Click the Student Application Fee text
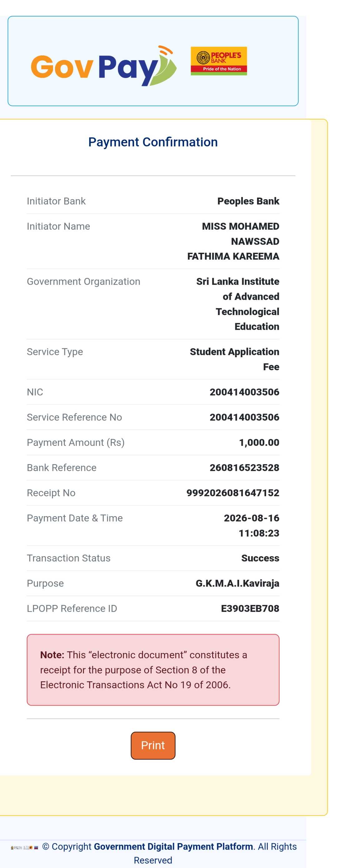 (x=234, y=359)
